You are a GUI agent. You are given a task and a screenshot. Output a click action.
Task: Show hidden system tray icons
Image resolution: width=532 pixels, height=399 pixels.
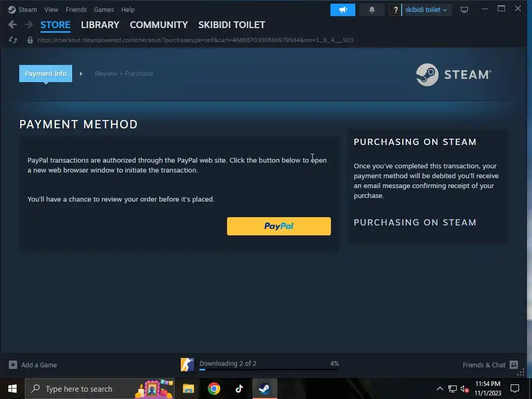coord(440,389)
